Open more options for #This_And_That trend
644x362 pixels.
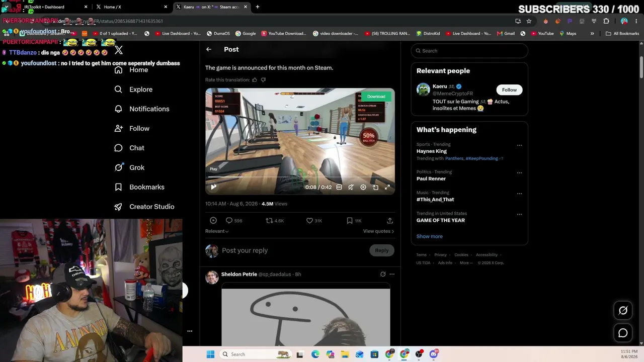point(519,194)
